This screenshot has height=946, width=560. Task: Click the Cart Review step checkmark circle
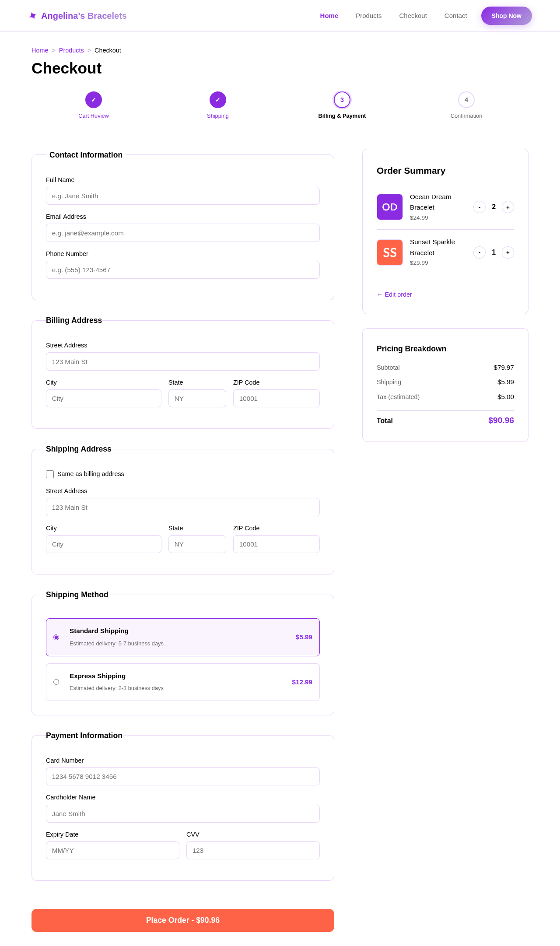(x=94, y=100)
